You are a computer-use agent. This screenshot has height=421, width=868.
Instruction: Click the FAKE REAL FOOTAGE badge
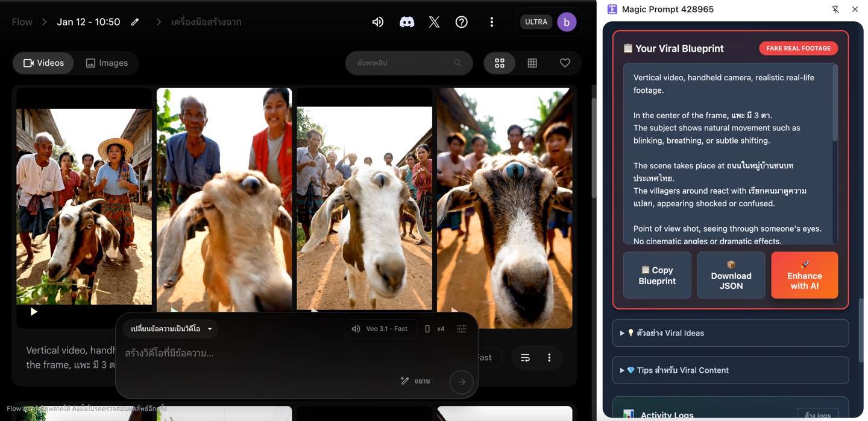pyautogui.click(x=798, y=48)
